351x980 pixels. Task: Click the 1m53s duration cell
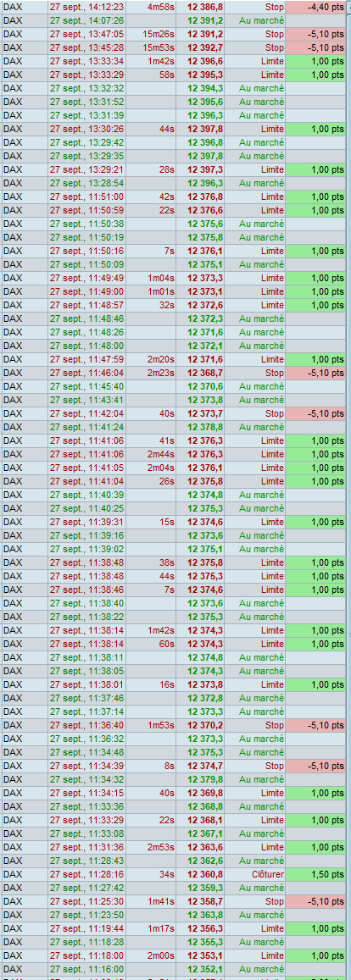point(152,724)
